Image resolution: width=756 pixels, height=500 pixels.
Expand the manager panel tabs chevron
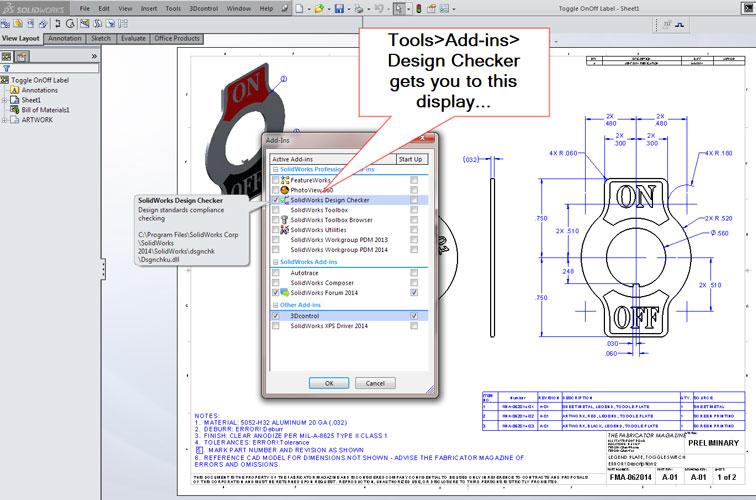(x=94, y=56)
